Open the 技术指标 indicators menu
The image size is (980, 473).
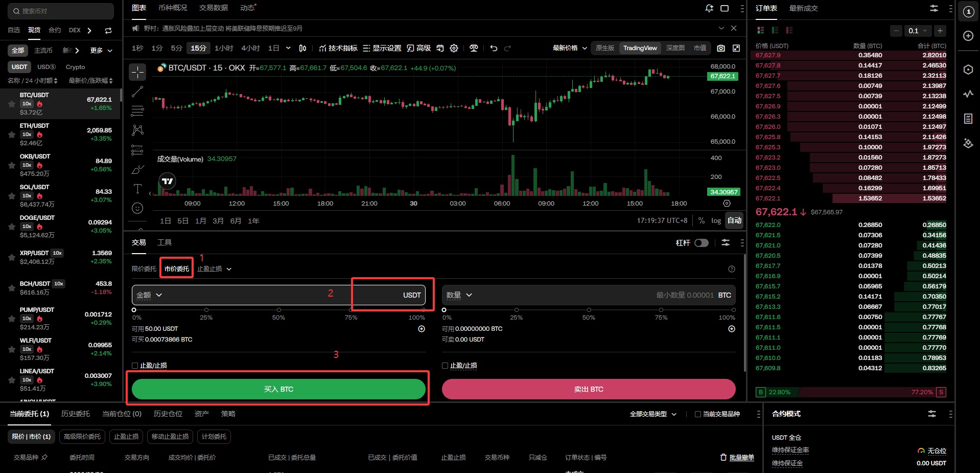pos(338,48)
